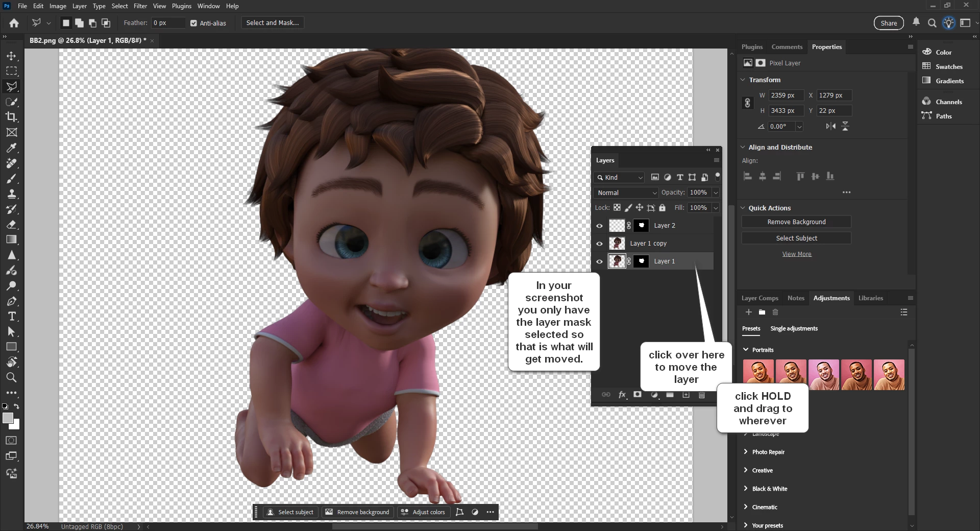The height and width of the screenshot is (531, 980).
Task: Select the Move tool
Action: tap(11, 56)
